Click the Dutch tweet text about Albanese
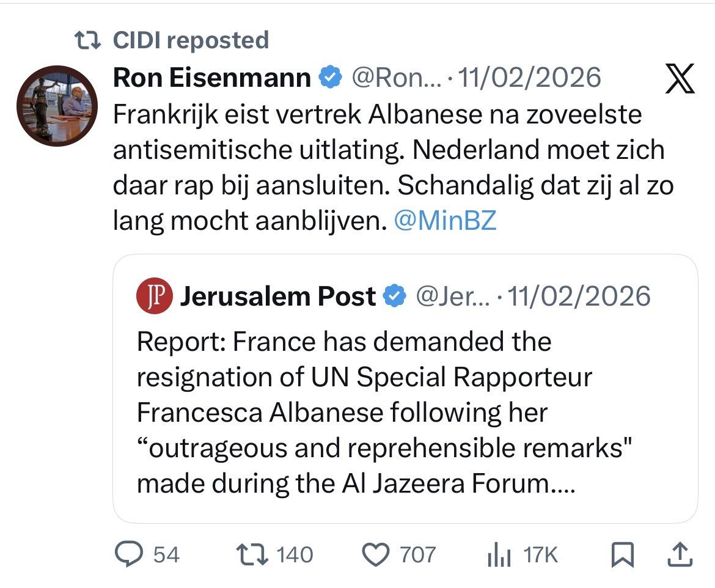 click(x=391, y=167)
